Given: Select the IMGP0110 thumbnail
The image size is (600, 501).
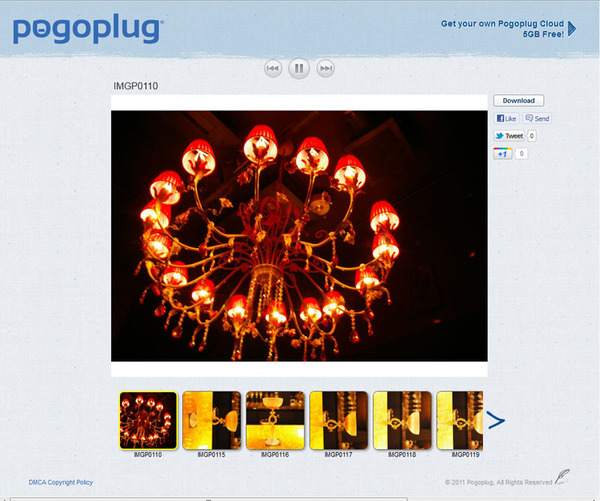Looking at the screenshot, I should click(148, 420).
